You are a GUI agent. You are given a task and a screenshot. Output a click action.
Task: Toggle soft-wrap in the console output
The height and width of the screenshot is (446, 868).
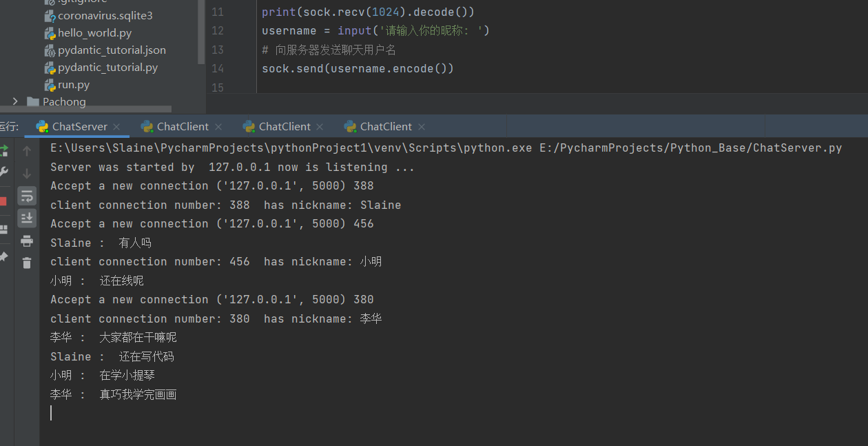27,196
